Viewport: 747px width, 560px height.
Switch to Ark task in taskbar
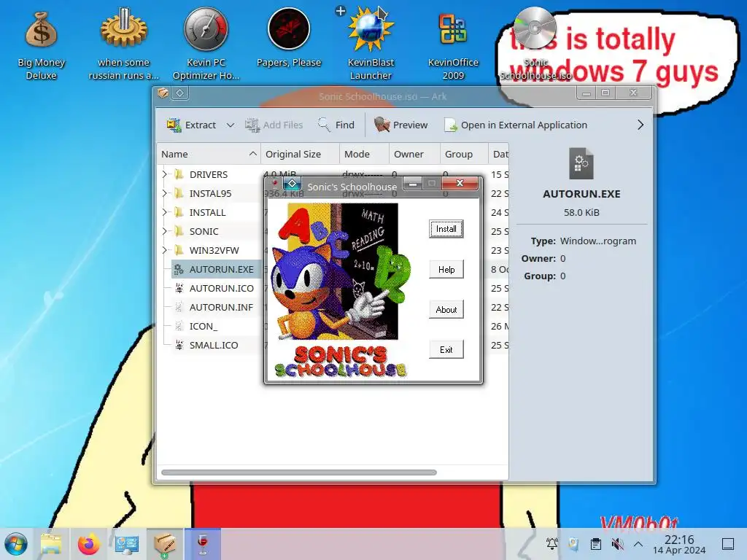(x=165, y=544)
